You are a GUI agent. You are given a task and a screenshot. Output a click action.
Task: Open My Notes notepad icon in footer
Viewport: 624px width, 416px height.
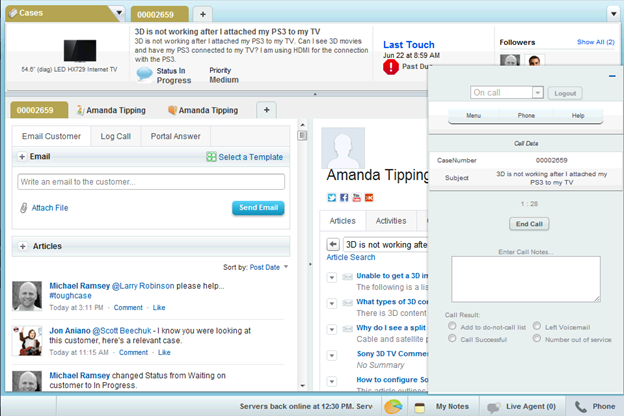(x=419, y=407)
